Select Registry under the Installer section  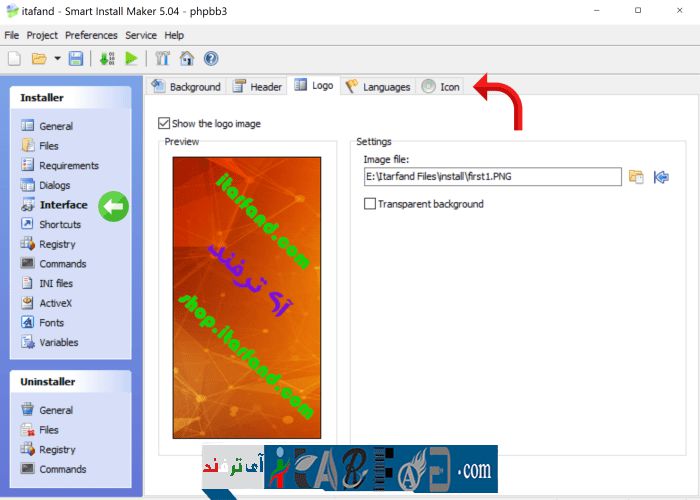(57, 244)
